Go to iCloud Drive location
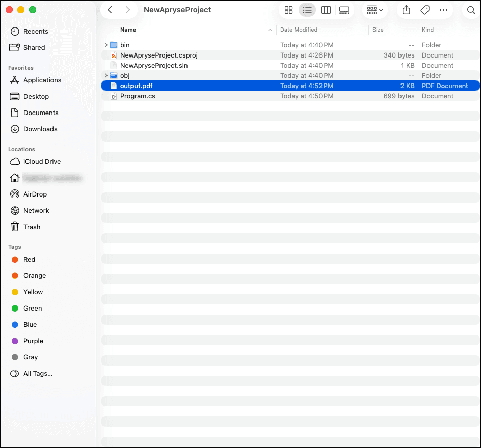The width and height of the screenshot is (481, 448). [42, 162]
